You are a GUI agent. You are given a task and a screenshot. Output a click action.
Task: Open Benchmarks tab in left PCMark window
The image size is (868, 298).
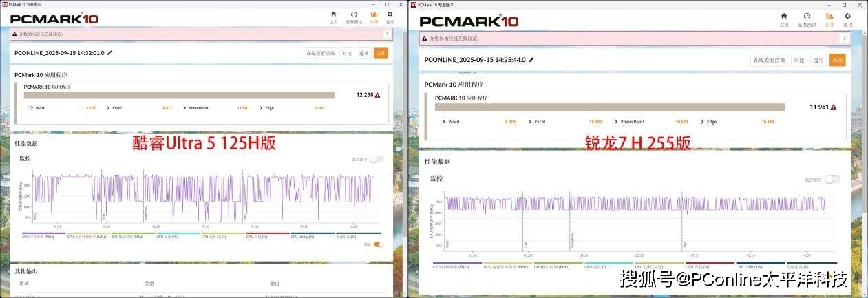[x=354, y=17]
